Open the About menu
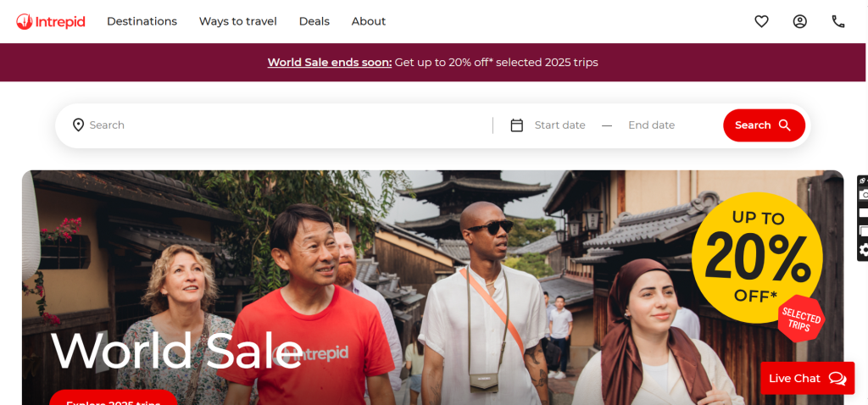This screenshot has height=405, width=868. (x=369, y=21)
